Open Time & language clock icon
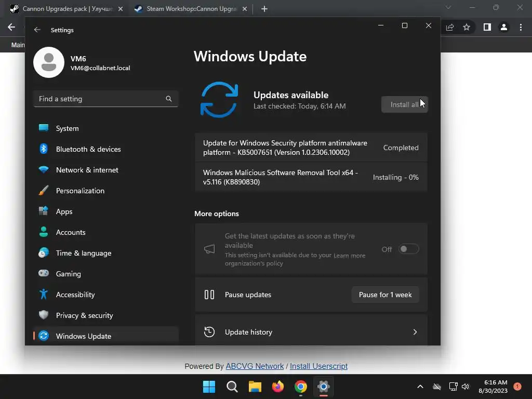Viewport: 532px width, 399px height. [x=44, y=253]
